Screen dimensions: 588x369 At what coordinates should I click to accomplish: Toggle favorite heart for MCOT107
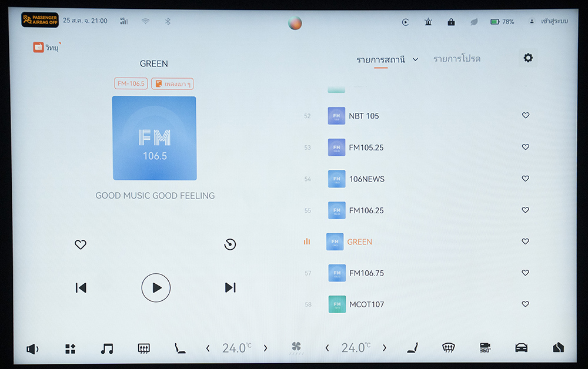(x=526, y=304)
